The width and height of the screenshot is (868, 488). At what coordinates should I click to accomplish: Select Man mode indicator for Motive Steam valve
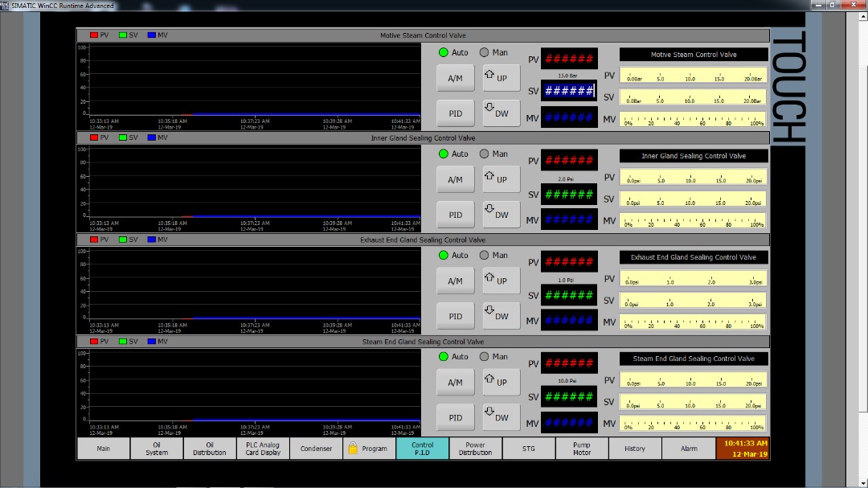click(x=484, y=53)
